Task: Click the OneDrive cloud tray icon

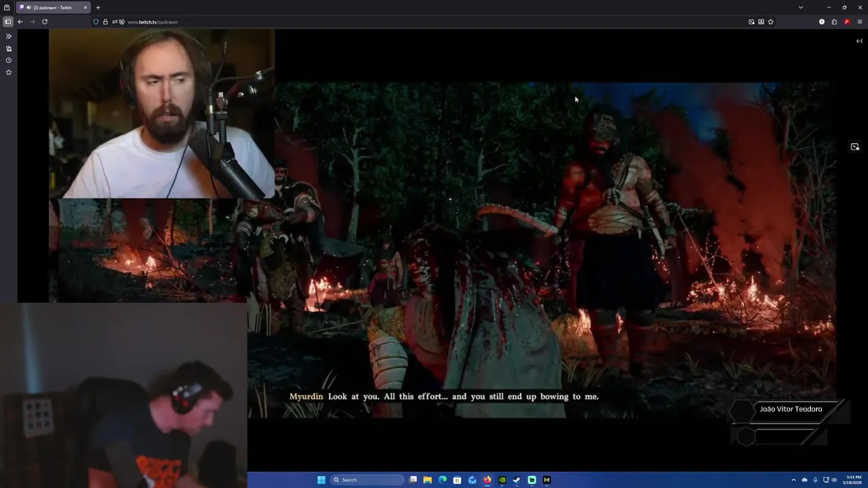Action: 804,480
